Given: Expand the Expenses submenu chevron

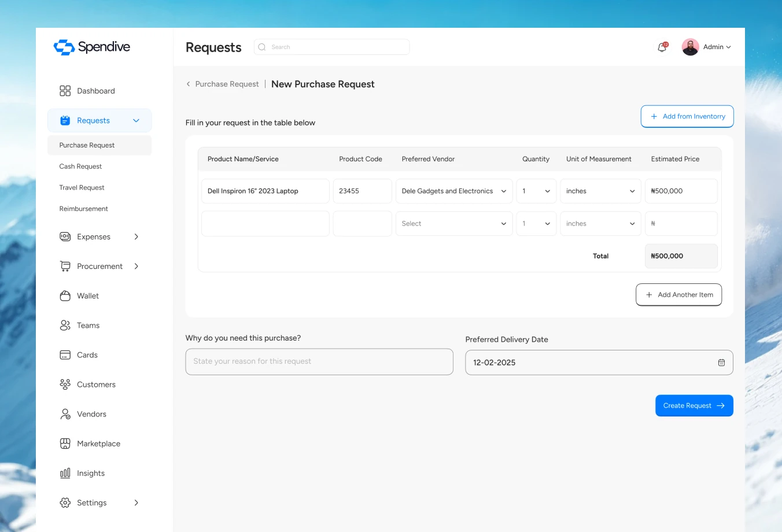Looking at the screenshot, I should [x=137, y=237].
